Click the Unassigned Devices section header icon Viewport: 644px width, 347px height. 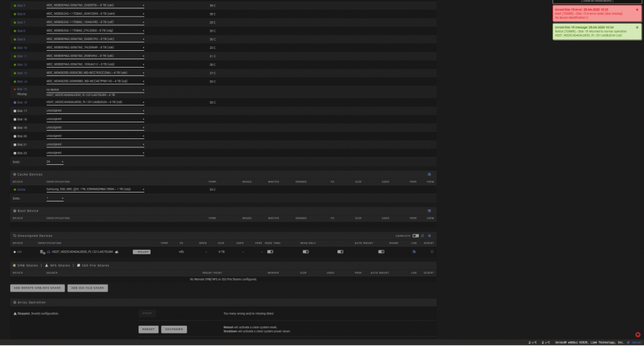[x=15, y=236]
